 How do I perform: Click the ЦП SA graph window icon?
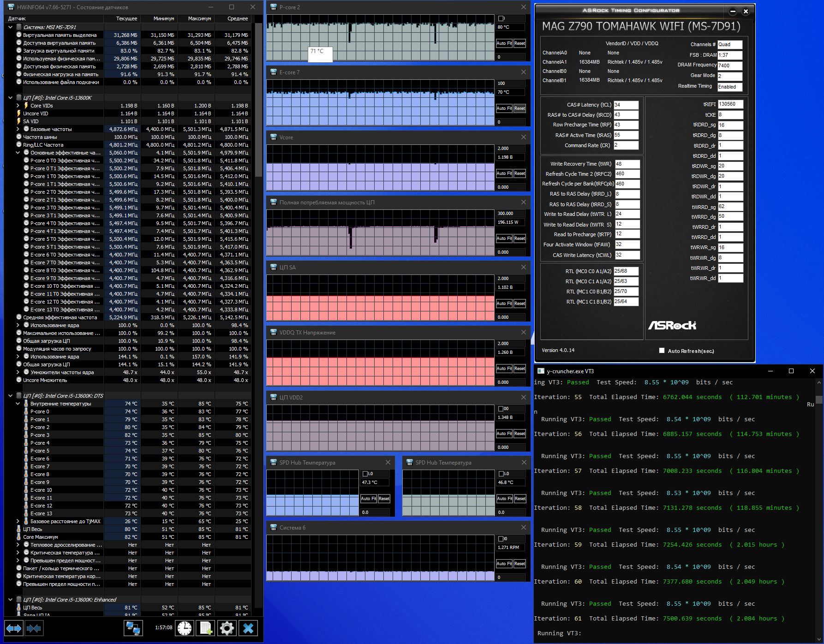coord(274,267)
